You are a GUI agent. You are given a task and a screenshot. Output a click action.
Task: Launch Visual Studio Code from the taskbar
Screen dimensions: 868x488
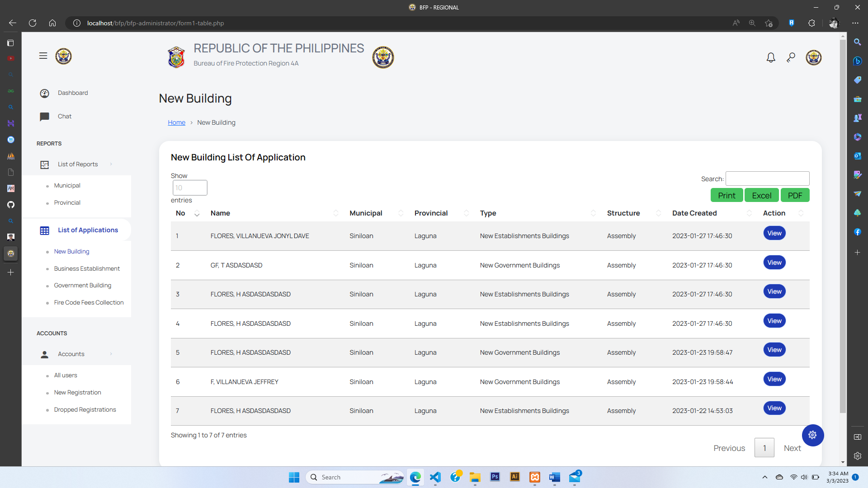(435, 477)
